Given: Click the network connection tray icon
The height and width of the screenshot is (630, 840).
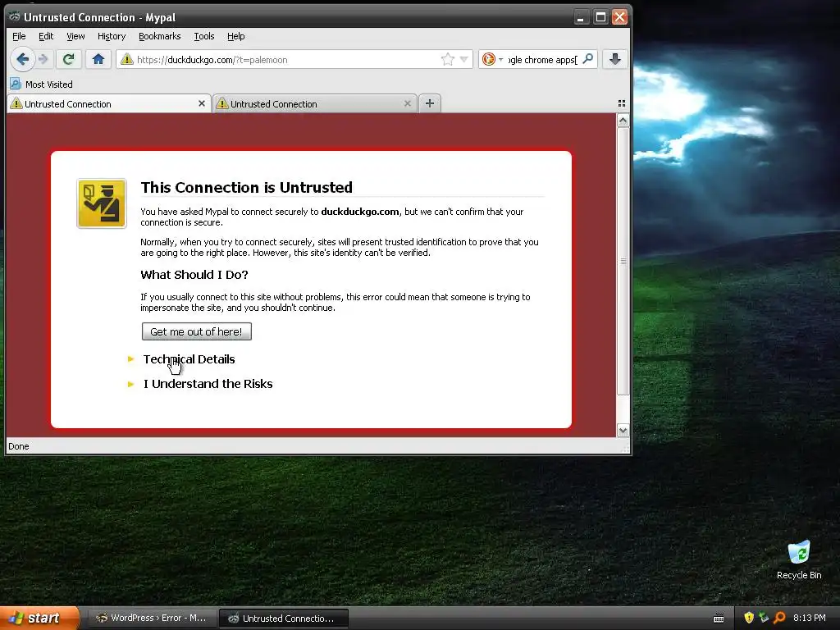Looking at the screenshot, I should point(764,618).
